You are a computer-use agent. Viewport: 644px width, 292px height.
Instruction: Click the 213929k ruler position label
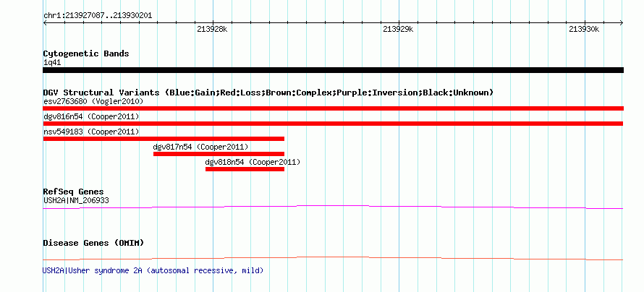[399, 29]
